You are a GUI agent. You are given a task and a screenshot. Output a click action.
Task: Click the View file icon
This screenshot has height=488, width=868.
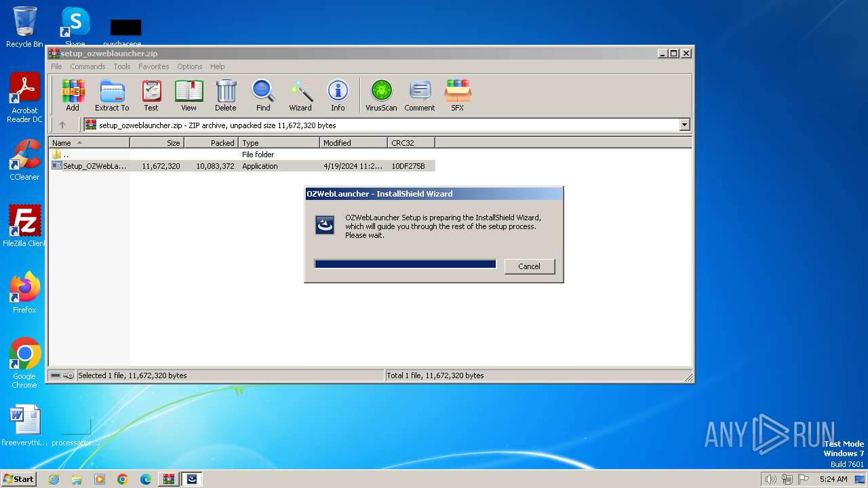coord(189,95)
